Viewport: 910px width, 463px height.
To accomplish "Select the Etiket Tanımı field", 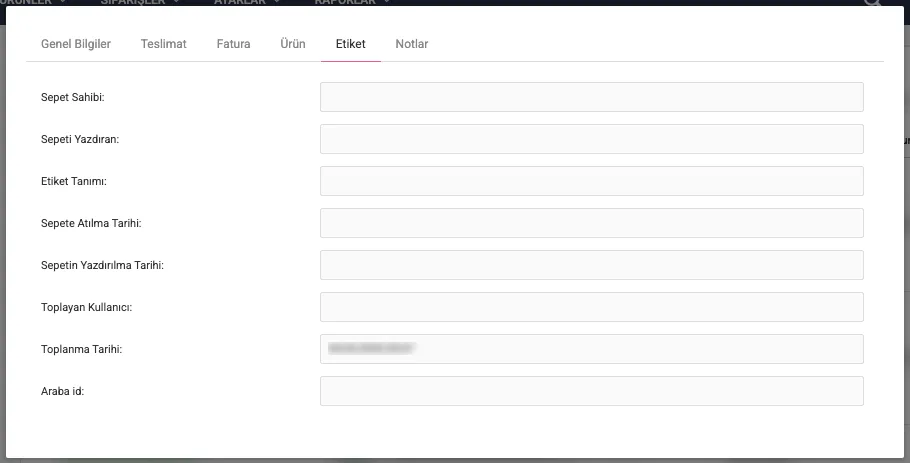I will click(591, 181).
